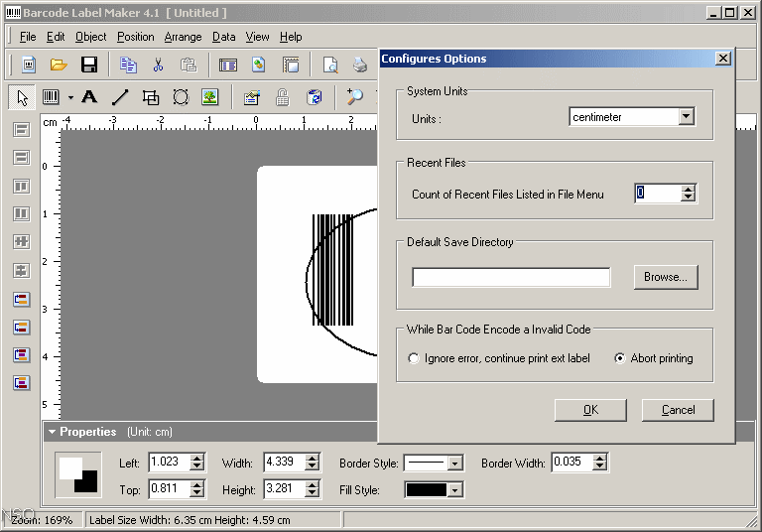The height and width of the screenshot is (532, 762).
Task: Collapse the Properties panel triangle
Action: tap(52, 432)
